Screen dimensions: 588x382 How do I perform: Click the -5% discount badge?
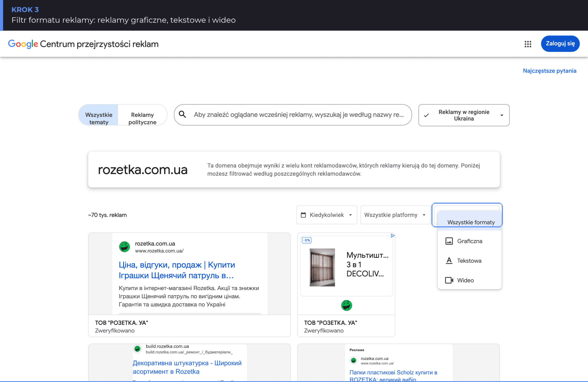[x=306, y=240]
